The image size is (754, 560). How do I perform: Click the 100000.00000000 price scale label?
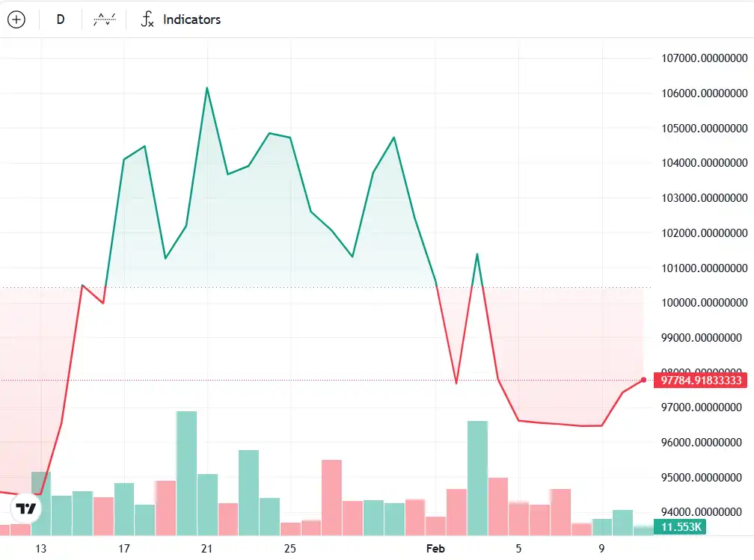tap(704, 303)
